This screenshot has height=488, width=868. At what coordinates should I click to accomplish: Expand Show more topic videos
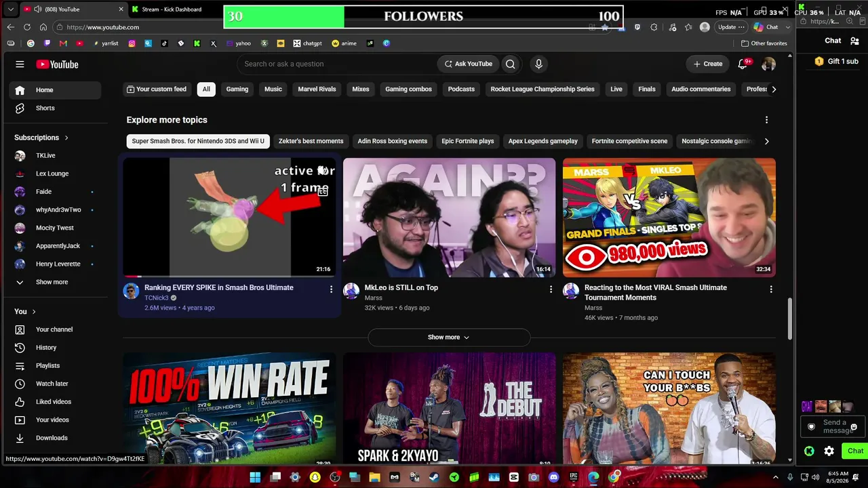click(x=449, y=337)
